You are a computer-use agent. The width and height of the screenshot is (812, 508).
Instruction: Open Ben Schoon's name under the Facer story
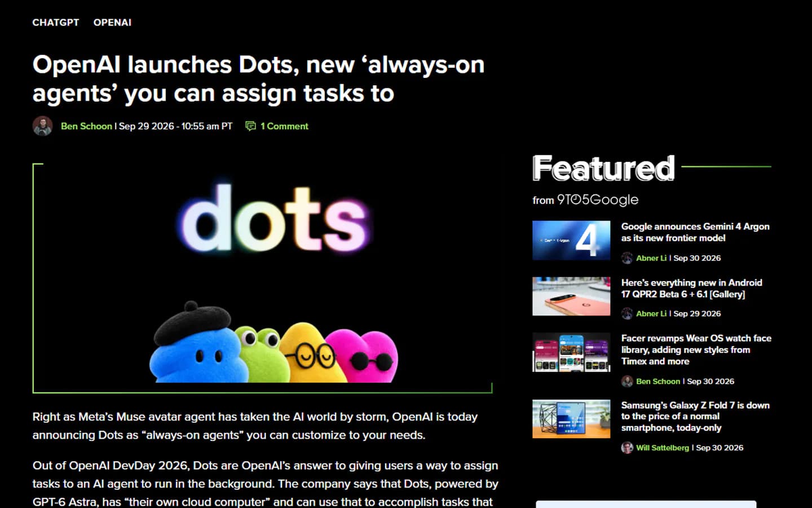click(x=658, y=382)
